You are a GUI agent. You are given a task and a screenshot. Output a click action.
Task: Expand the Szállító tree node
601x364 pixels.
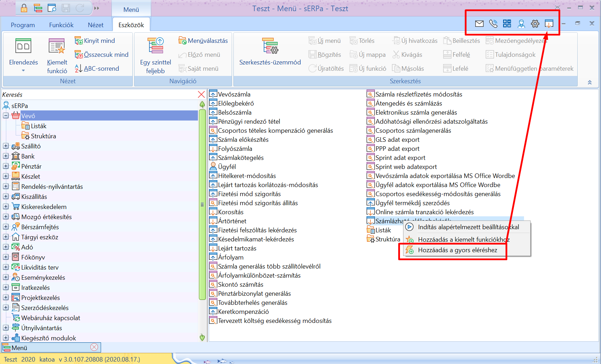[6, 146]
